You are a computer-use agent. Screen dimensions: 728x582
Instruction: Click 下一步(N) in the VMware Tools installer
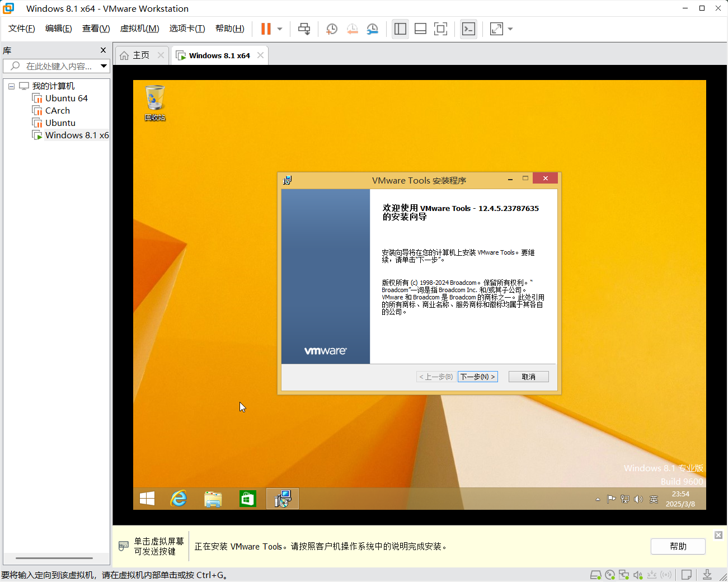(x=478, y=377)
